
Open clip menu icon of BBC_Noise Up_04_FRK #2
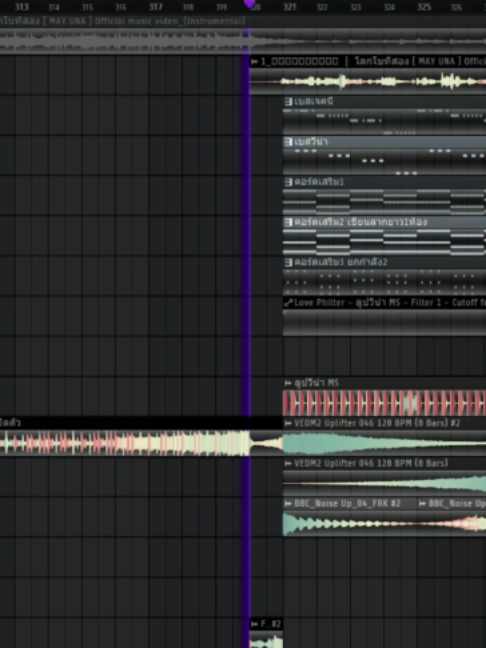[288, 503]
